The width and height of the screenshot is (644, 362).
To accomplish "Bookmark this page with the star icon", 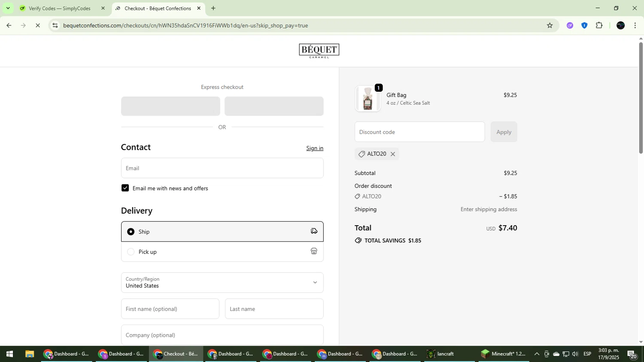I will pos(550,26).
